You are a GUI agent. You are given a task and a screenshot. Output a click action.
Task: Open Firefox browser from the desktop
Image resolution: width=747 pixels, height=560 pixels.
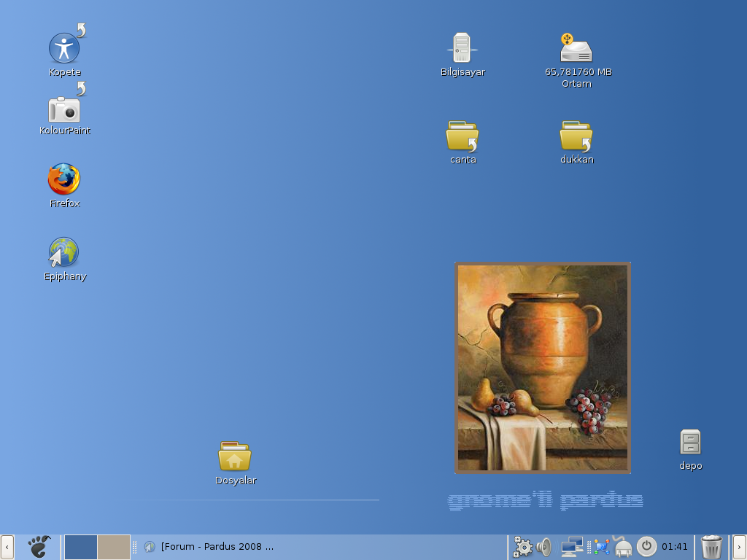64,179
